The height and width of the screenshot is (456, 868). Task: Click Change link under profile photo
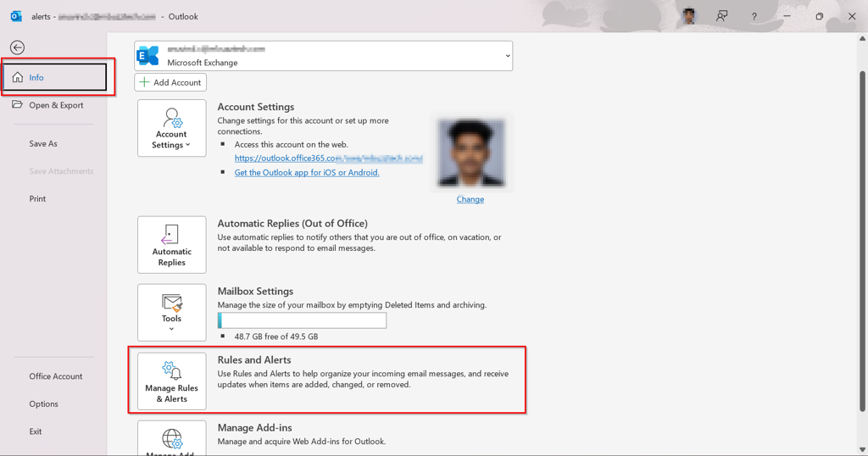pos(470,199)
